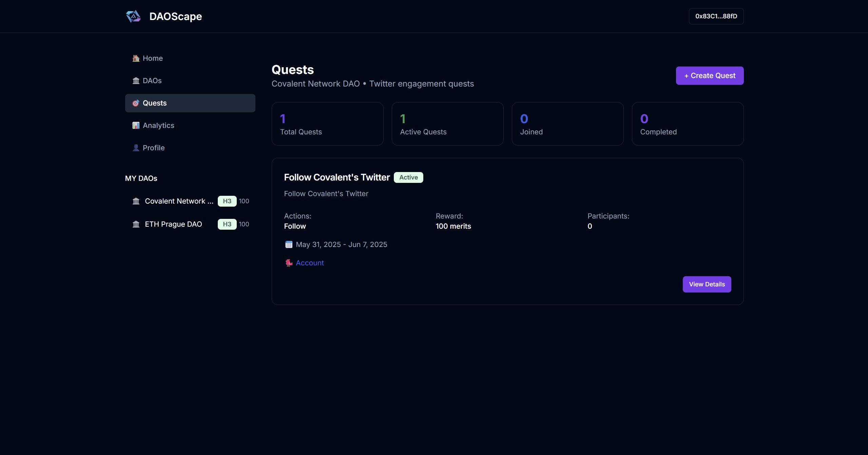This screenshot has height=455, width=868.
Task: Click the Total Quests stat card
Action: pos(327,124)
